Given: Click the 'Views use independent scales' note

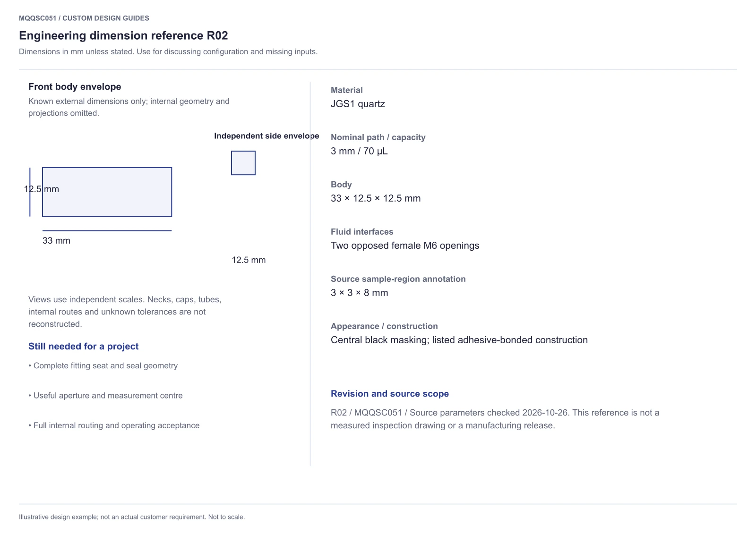Looking at the screenshot, I should (x=125, y=312).
